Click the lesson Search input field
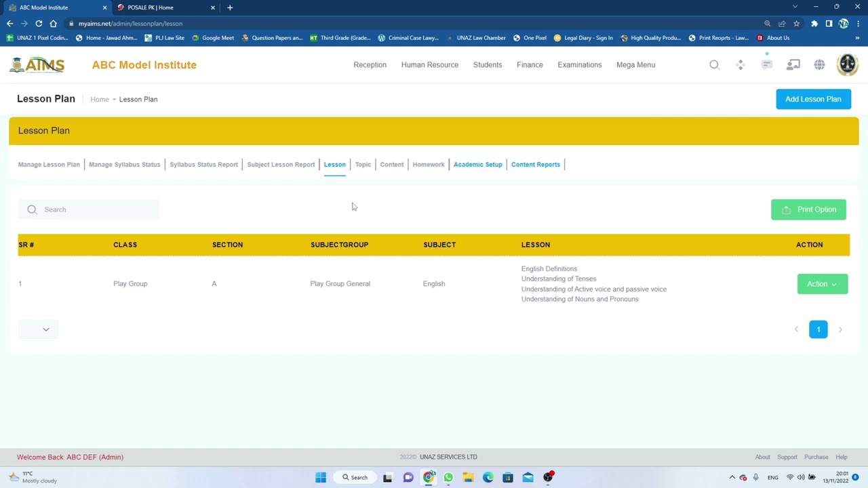Screen dimensions: 868x488 (x=89, y=209)
